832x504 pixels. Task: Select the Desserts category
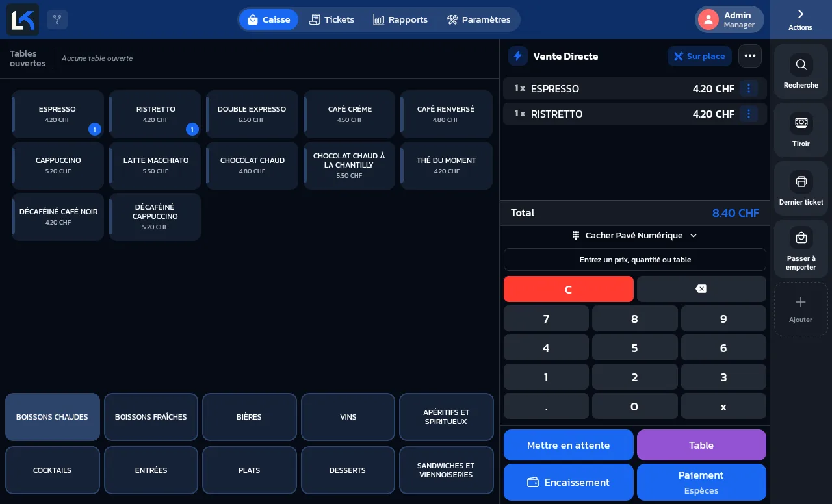(x=348, y=470)
